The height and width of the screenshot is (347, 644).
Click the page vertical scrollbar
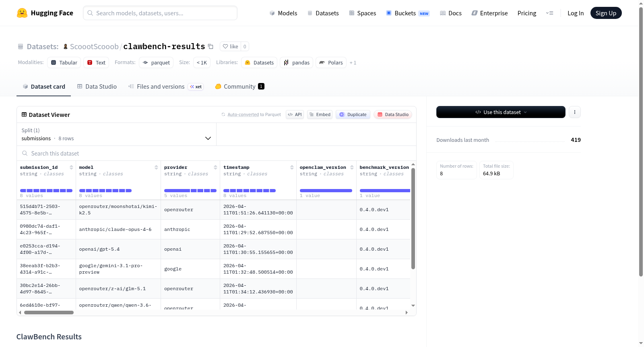coord(641,141)
